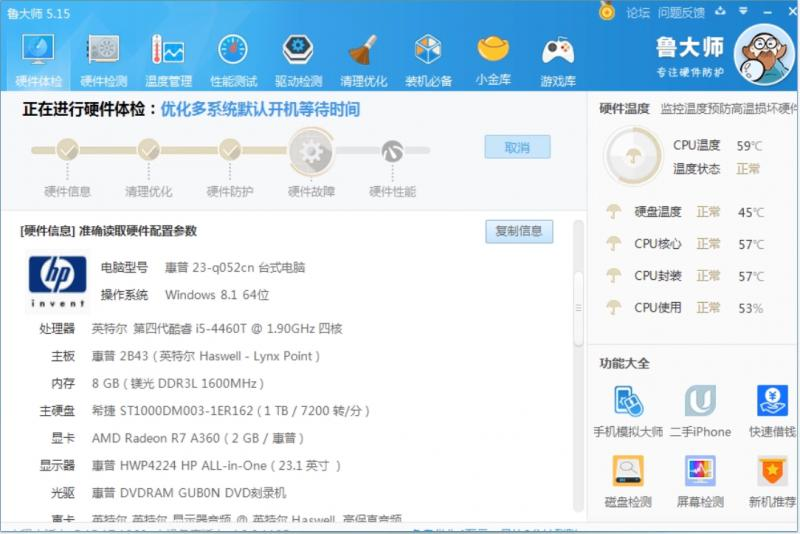Click the 硬件性能 step icon
This screenshot has height=534, width=800.
[392, 151]
